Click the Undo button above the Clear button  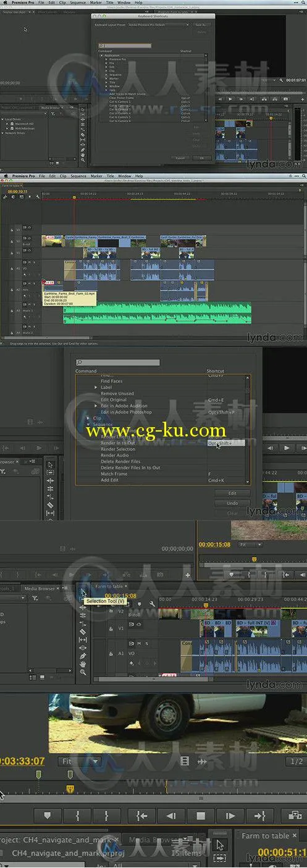click(232, 503)
